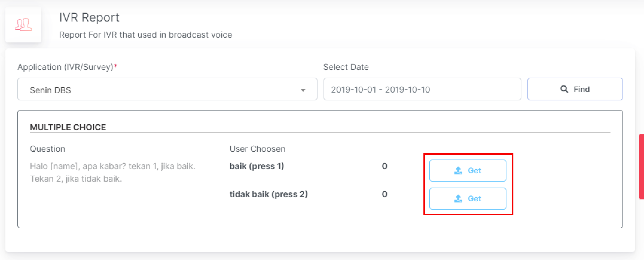
Task: Click the 'User Choosen' column header
Action: 257,149
